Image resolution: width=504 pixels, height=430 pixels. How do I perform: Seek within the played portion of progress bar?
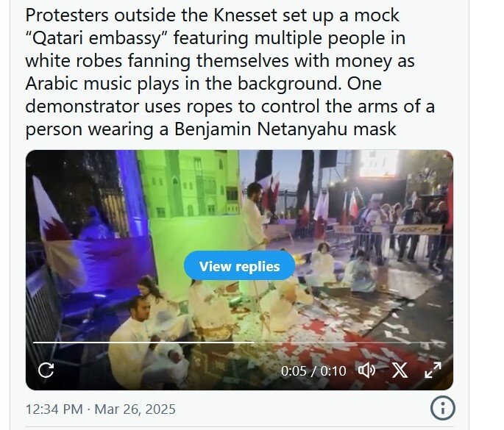coord(143,343)
